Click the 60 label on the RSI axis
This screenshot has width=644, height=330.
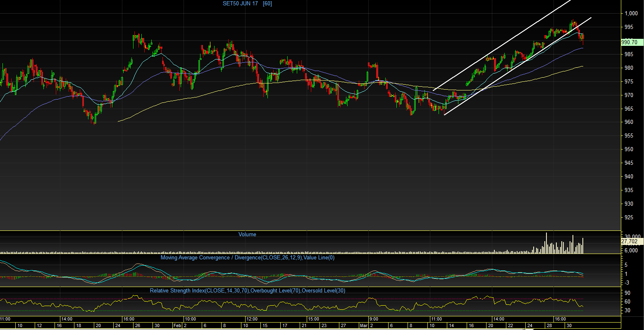pyautogui.click(x=627, y=302)
